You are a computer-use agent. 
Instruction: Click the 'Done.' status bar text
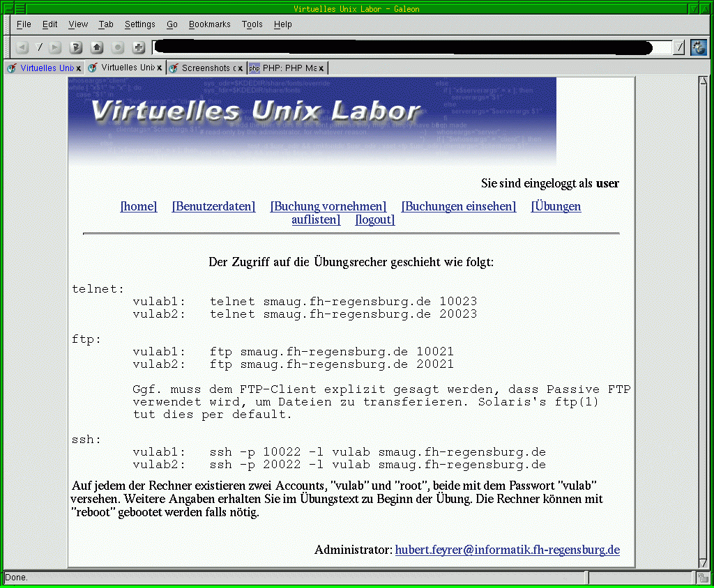(x=17, y=578)
